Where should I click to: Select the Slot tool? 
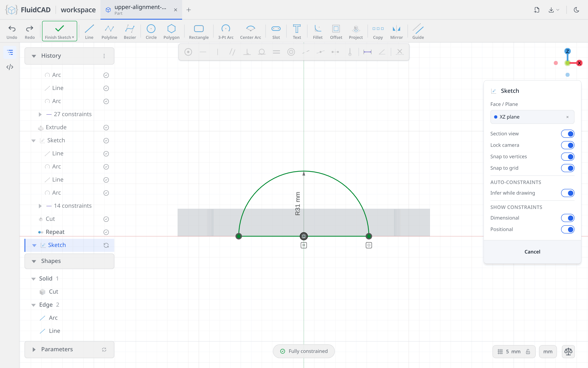point(276,32)
